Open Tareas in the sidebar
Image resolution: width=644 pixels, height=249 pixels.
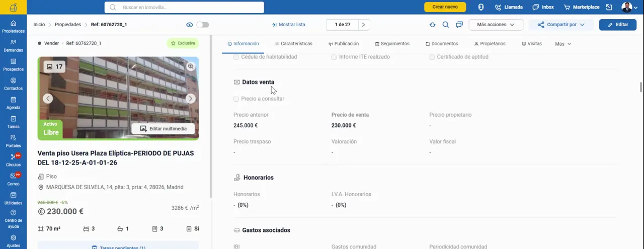point(13,122)
